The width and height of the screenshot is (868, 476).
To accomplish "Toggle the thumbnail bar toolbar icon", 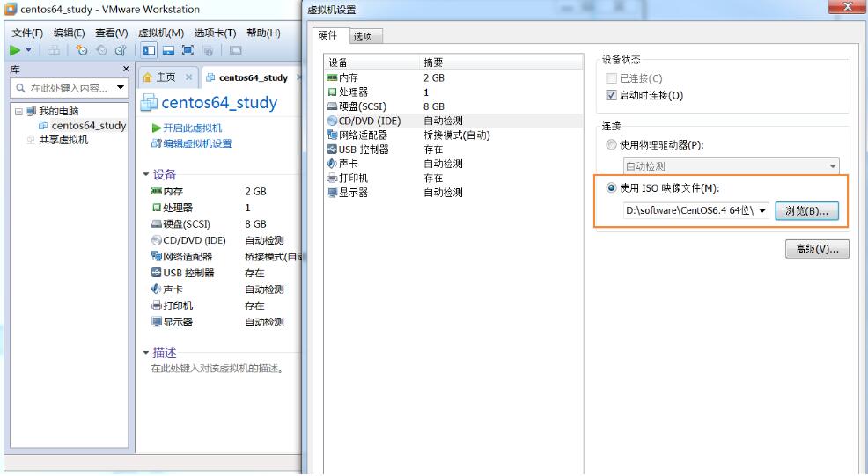I will (168, 50).
